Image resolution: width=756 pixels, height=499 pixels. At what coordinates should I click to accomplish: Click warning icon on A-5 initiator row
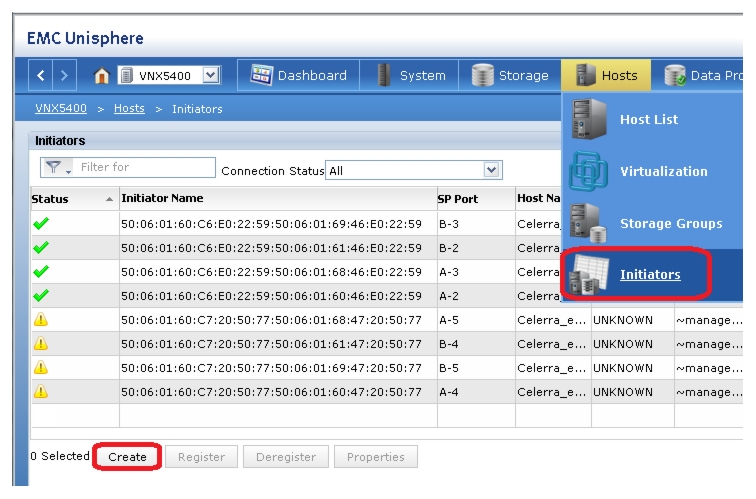click(x=41, y=319)
